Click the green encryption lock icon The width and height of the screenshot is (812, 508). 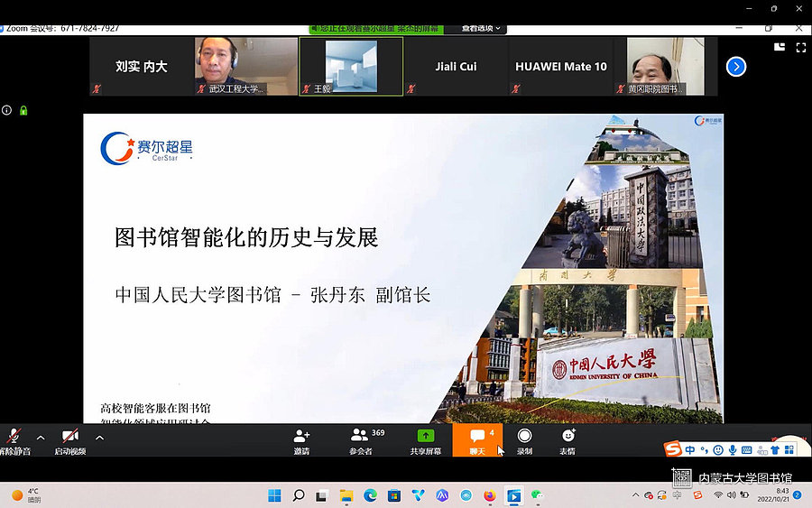(x=23, y=110)
